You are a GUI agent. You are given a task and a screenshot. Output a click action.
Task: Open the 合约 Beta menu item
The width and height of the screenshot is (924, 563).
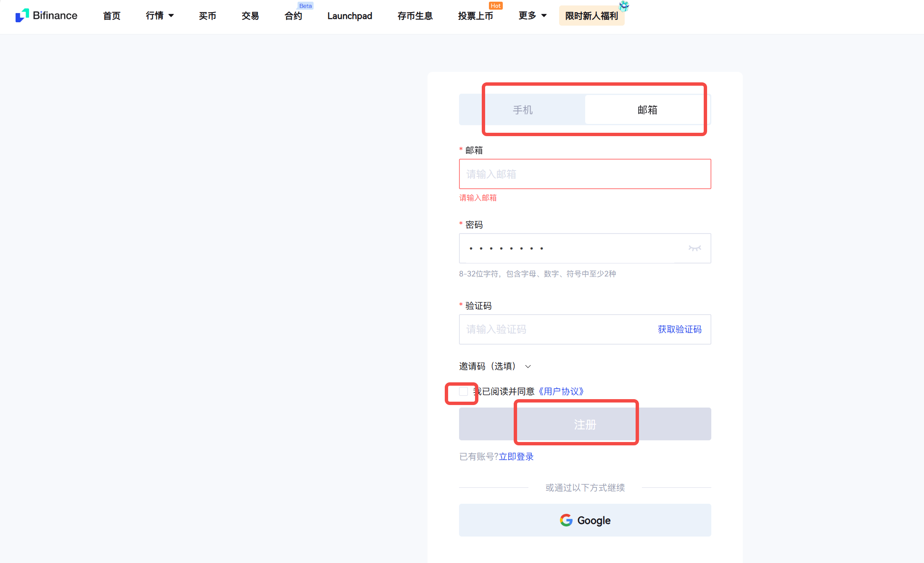(x=293, y=16)
